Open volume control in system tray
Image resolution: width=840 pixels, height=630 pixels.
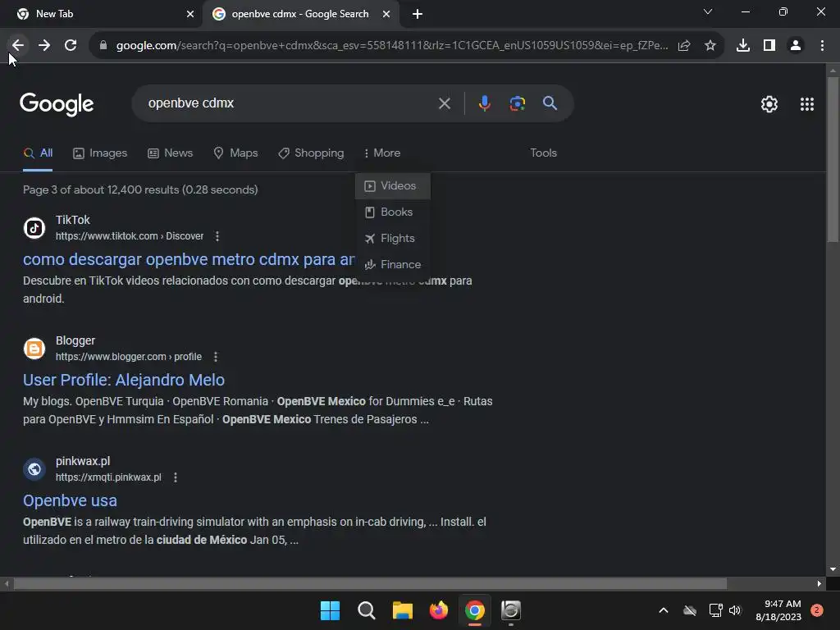(x=735, y=610)
